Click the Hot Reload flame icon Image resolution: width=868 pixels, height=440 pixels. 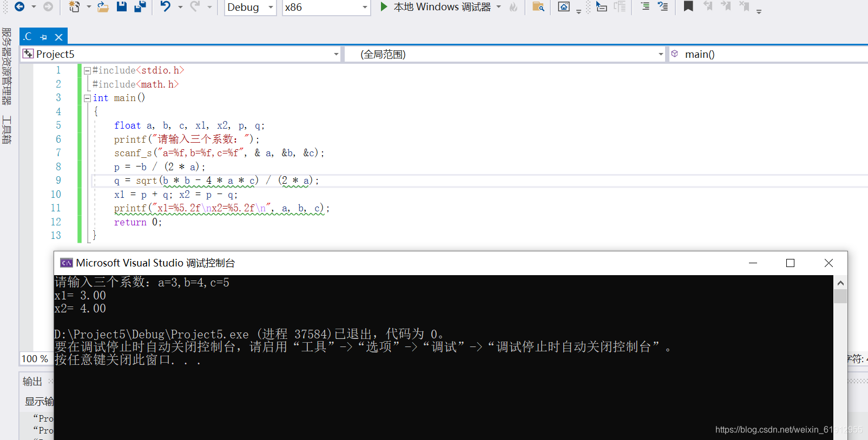tap(513, 7)
